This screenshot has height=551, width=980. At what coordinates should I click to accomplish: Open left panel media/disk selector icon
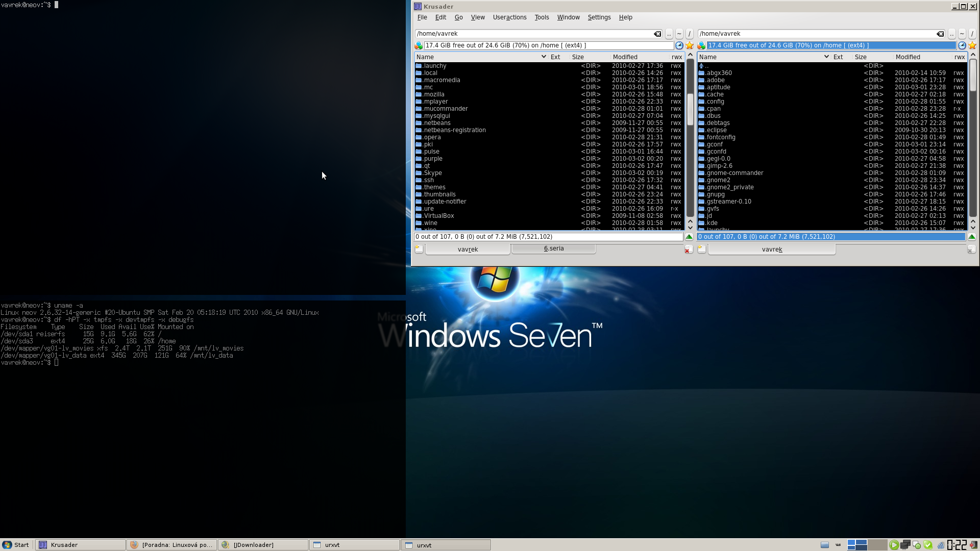pyautogui.click(x=419, y=45)
